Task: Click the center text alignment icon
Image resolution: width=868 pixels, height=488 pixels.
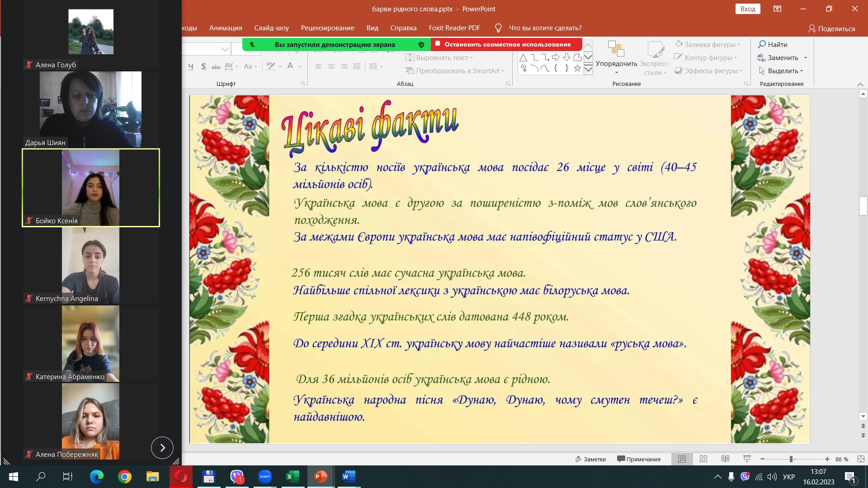Action: (331, 66)
